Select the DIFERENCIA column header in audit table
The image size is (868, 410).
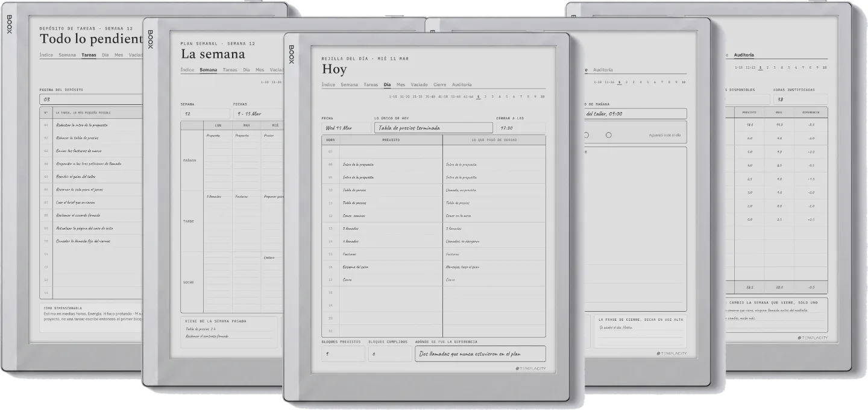coord(811,112)
